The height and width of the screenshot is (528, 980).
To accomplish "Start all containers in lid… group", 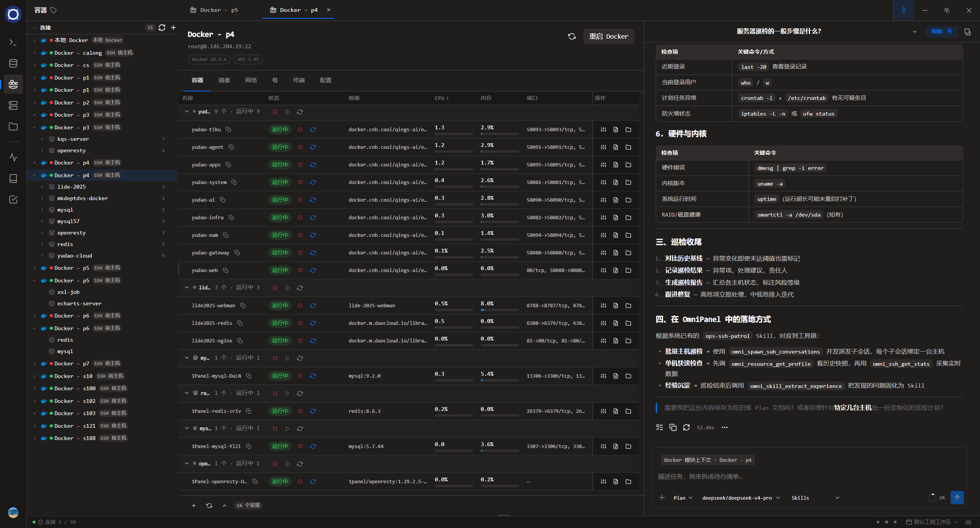I will [x=287, y=288].
